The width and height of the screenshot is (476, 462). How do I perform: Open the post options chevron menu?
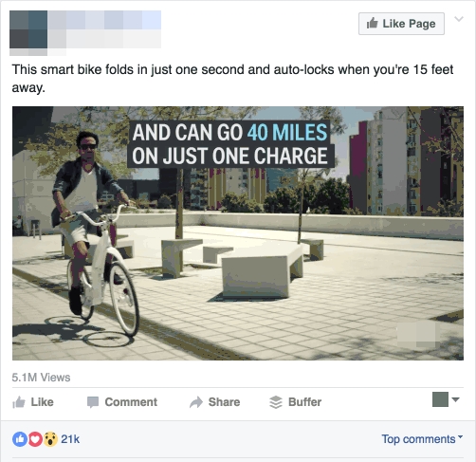pos(459,19)
